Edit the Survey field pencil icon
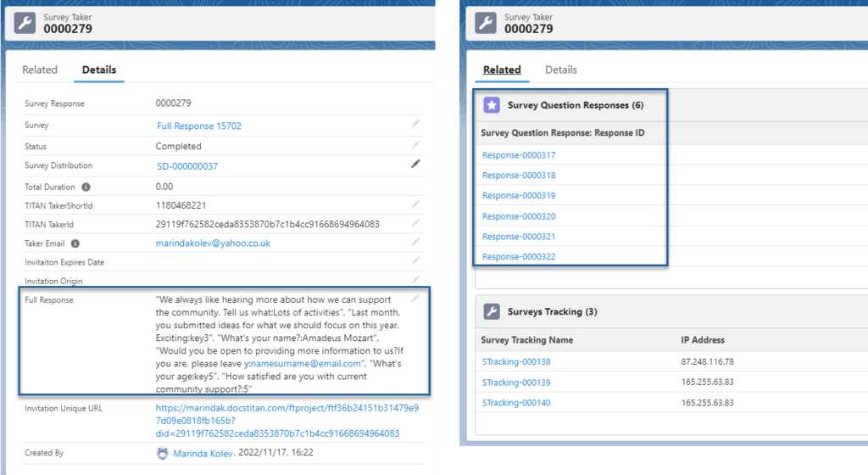 tap(415, 124)
